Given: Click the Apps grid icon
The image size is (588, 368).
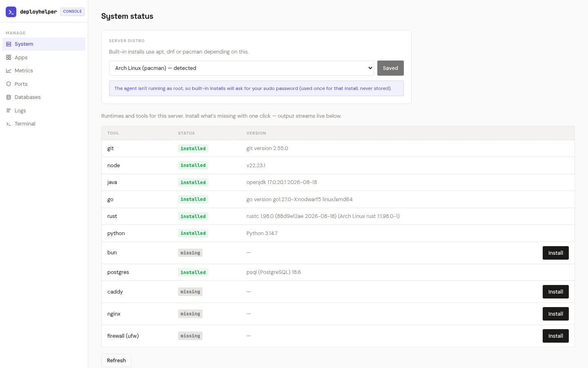Looking at the screenshot, I should tap(9, 58).
